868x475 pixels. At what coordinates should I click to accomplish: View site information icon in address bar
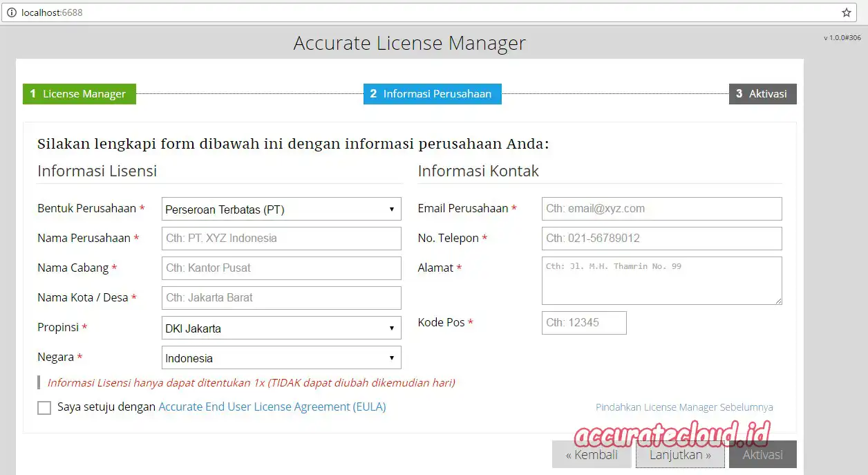tap(12, 12)
